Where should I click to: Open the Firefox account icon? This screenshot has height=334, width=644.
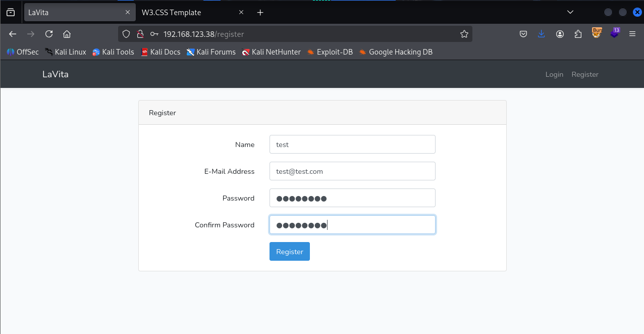560,34
